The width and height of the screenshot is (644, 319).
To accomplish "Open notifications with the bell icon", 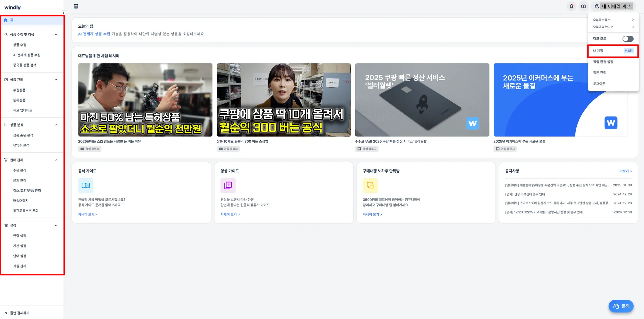I will (571, 6).
